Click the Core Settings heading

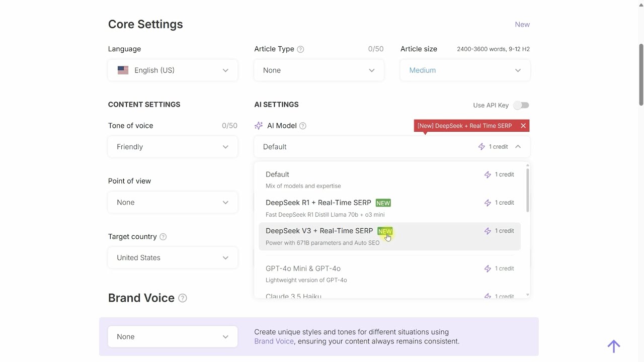pos(145,25)
